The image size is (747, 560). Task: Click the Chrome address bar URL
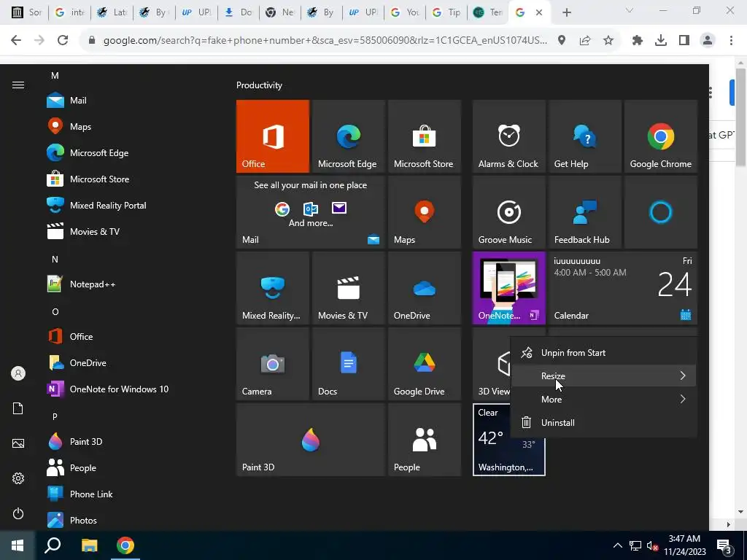coord(325,40)
